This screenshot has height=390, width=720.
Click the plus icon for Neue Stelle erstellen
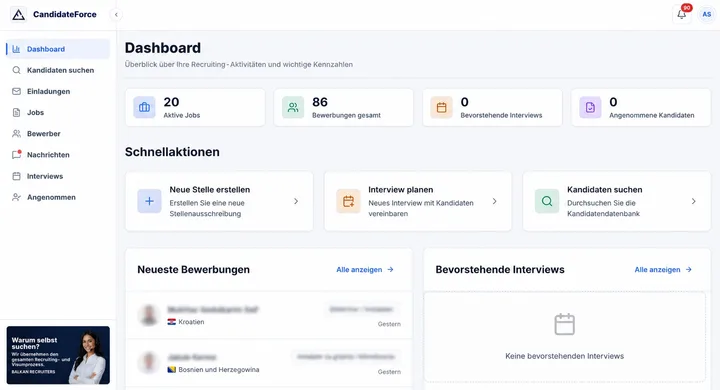[x=149, y=201]
